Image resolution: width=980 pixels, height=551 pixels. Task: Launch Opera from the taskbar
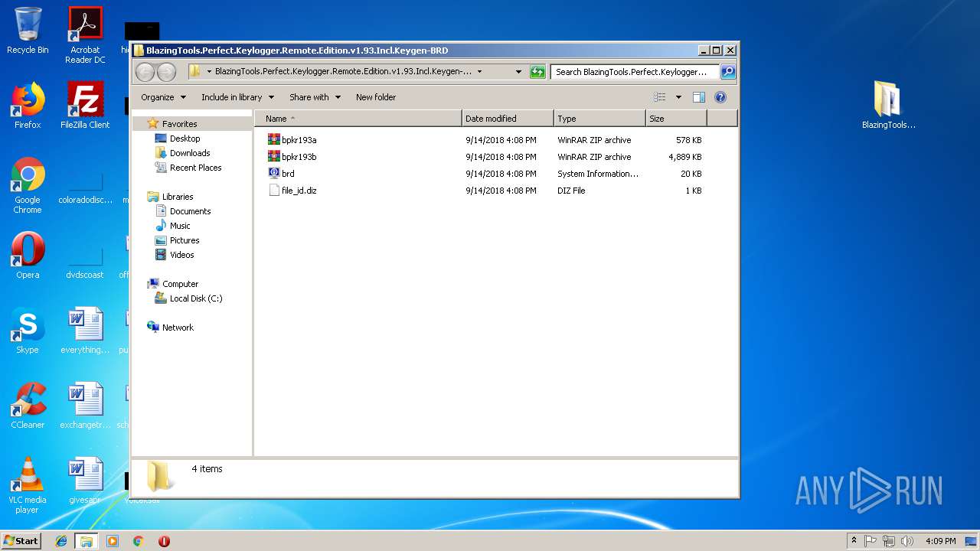164,541
